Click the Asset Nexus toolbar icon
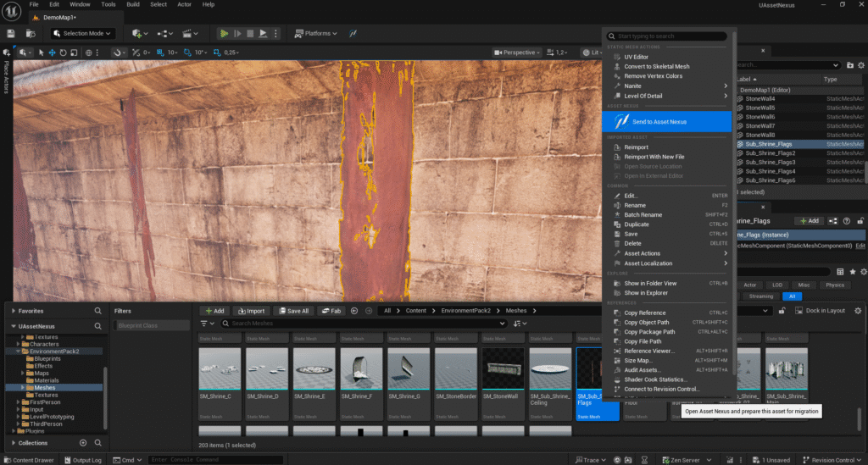Viewport: 868px width, 465px height. tap(353, 33)
